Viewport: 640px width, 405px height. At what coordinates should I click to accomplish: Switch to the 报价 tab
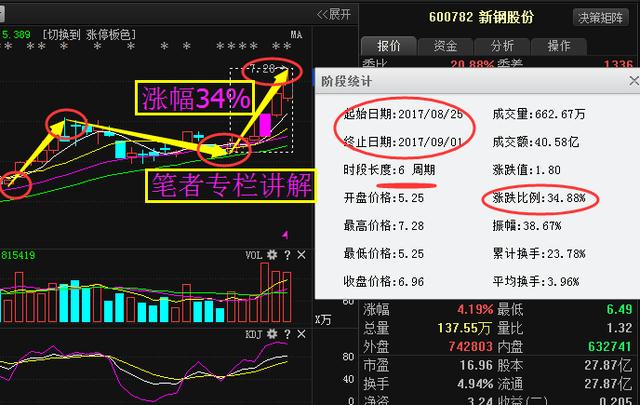pos(388,46)
